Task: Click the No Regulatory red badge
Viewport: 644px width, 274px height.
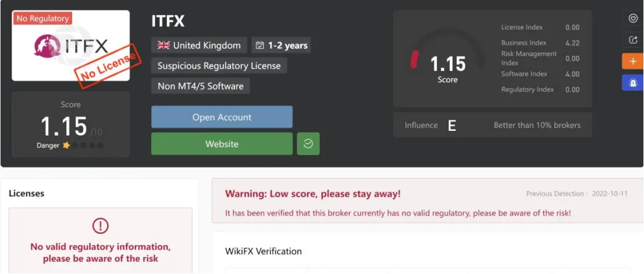Action: [42, 19]
